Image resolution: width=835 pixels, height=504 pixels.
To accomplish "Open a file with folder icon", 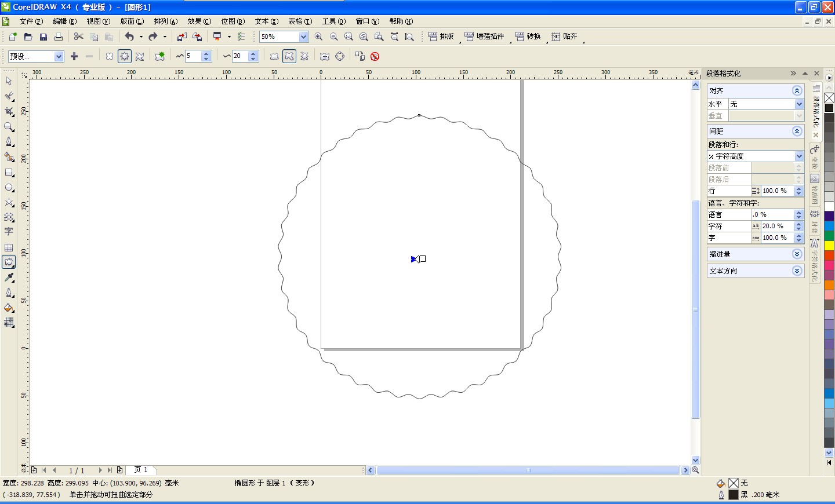I will 28,36.
